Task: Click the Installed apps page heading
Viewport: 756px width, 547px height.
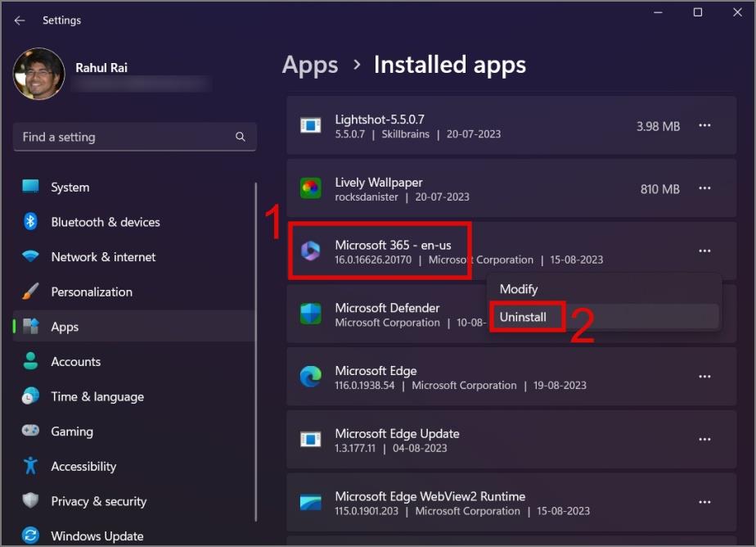Action: pos(449,66)
